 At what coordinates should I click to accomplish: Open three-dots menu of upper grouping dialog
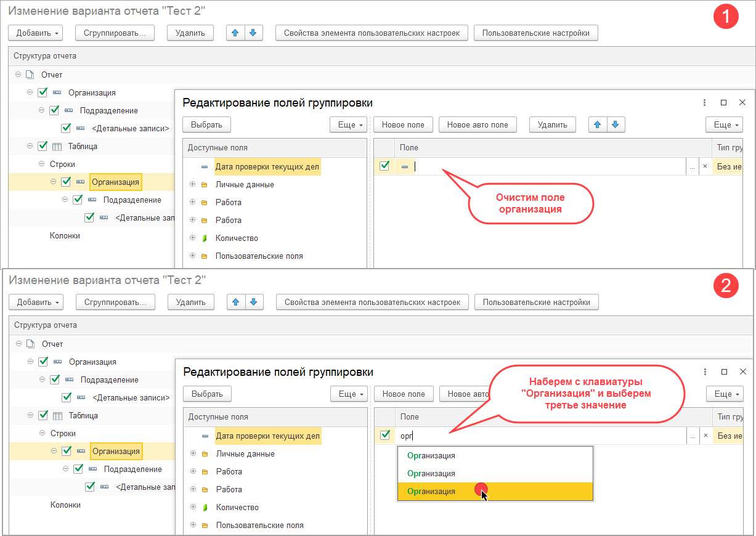(x=704, y=103)
